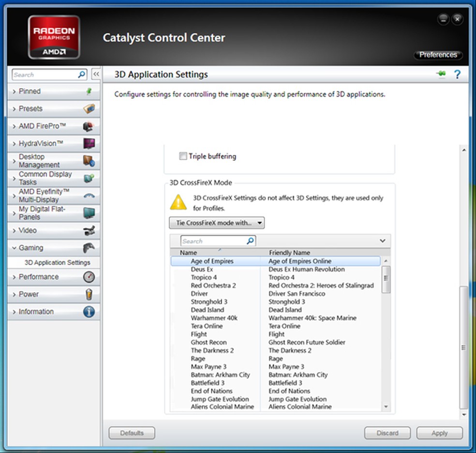Collapse the sidebar with the double-chevron button
The width and height of the screenshot is (476, 453).
pyautogui.click(x=96, y=74)
